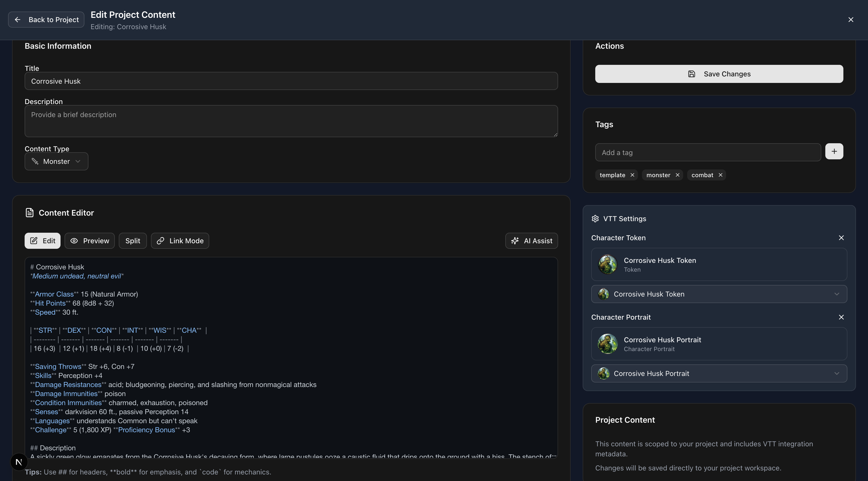Image resolution: width=868 pixels, height=481 pixels.
Task: Remove the template tag
Action: (x=632, y=175)
